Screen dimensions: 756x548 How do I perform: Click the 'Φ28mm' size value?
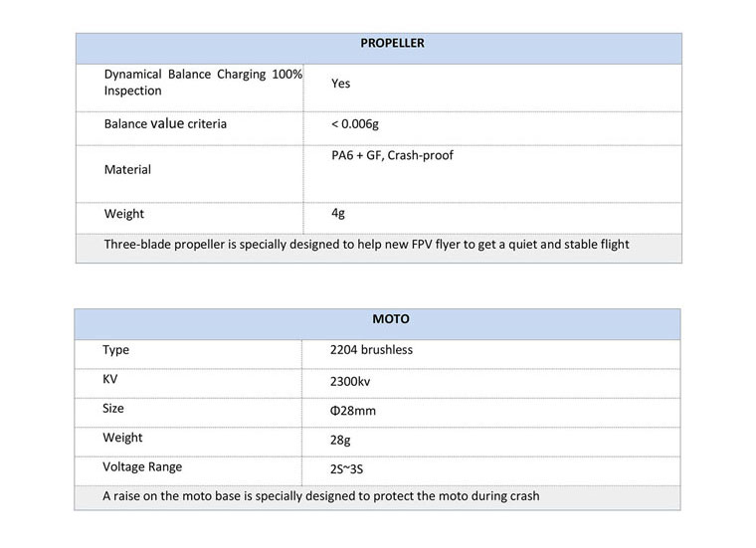[353, 411]
